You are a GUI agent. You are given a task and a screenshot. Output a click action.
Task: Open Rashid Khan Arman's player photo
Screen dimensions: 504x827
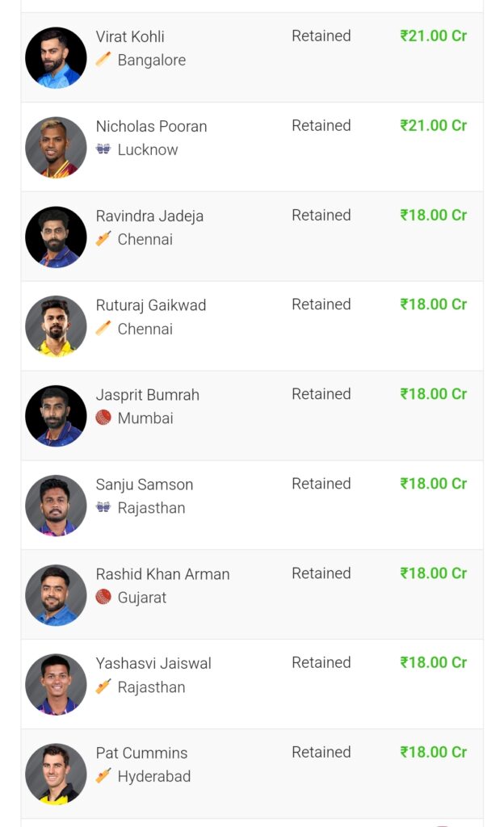pos(56,595)
